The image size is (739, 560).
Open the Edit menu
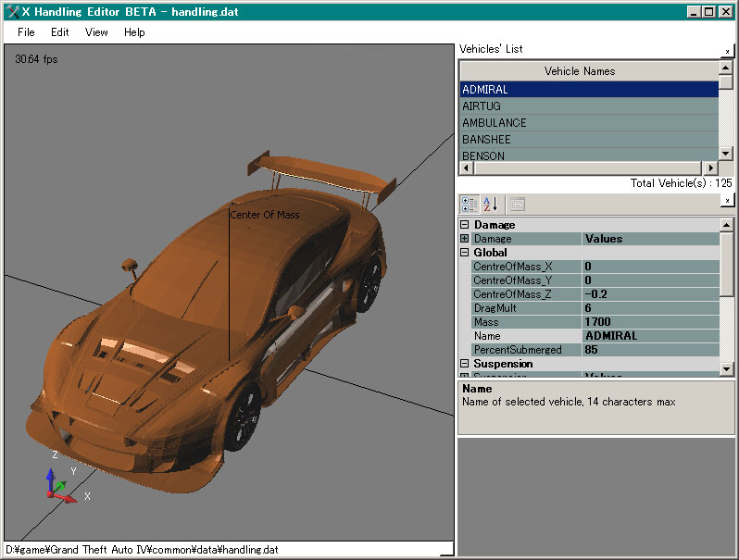[x=60, y=32]
